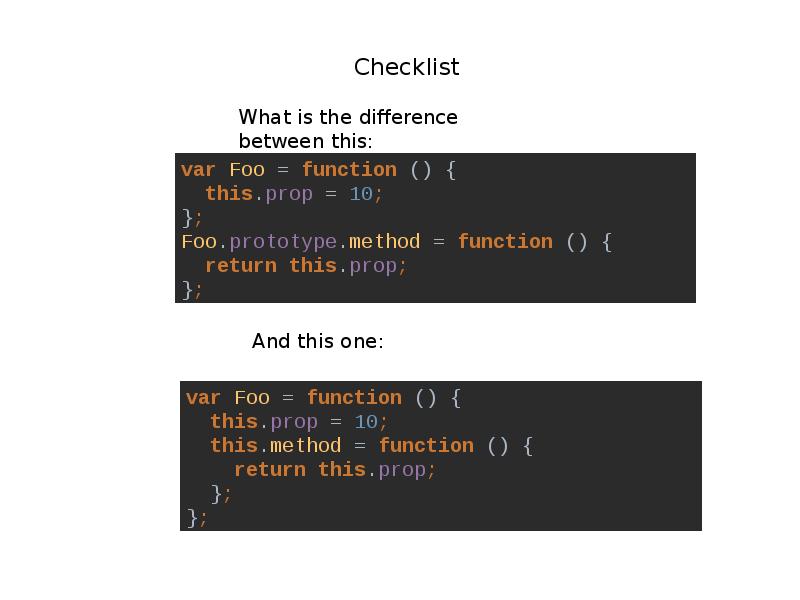Viewport: 800px width, 600px height.
Task: Click the 'between this:' text line
Action: point(306,141)
